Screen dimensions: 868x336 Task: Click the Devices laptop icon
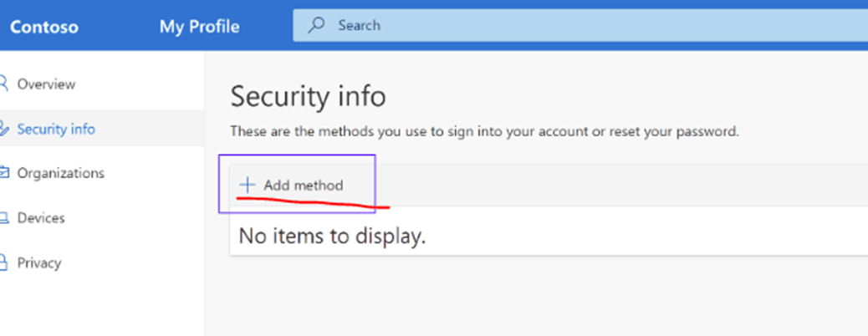(3, 218)
